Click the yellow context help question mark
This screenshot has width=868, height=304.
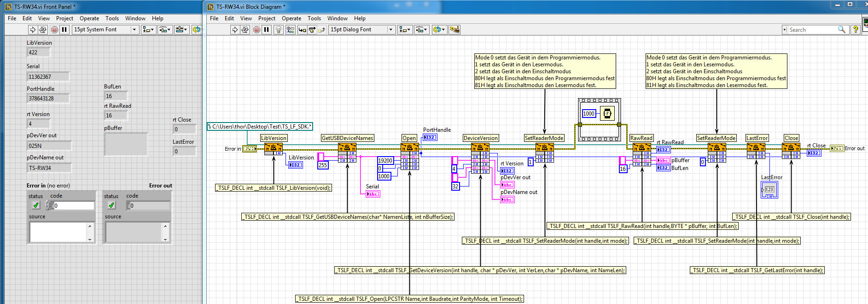click(x=856, y=29)
